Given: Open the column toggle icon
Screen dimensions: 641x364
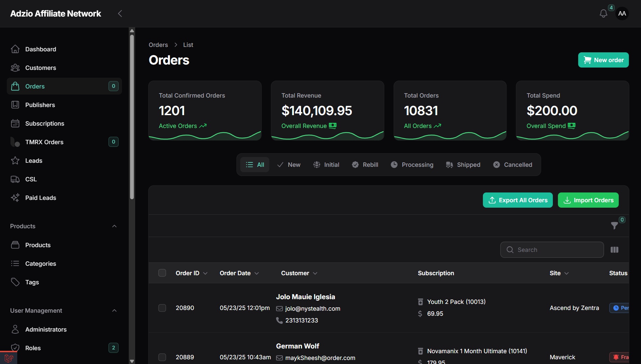Looking at the screenshot, I should [x=614, y=250].
